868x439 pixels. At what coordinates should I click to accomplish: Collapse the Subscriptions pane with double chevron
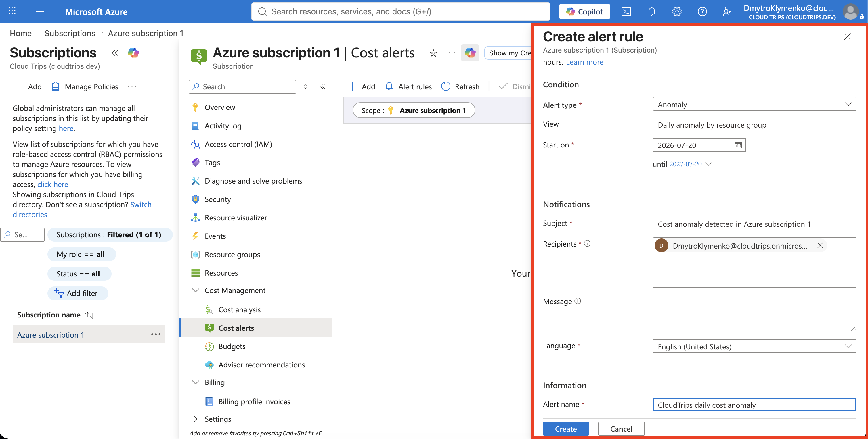[x=115, y=53]
